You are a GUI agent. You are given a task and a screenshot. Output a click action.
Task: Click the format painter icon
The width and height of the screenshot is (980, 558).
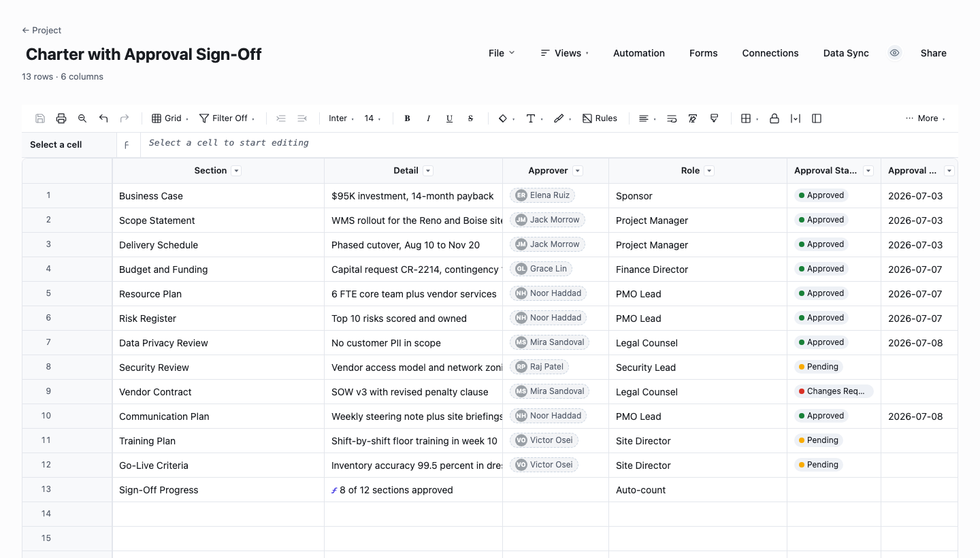(x=714, y=118)
